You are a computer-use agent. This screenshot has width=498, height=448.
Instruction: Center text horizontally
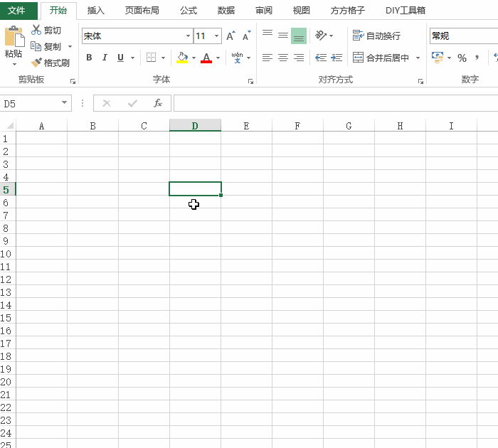click(283, 58)
